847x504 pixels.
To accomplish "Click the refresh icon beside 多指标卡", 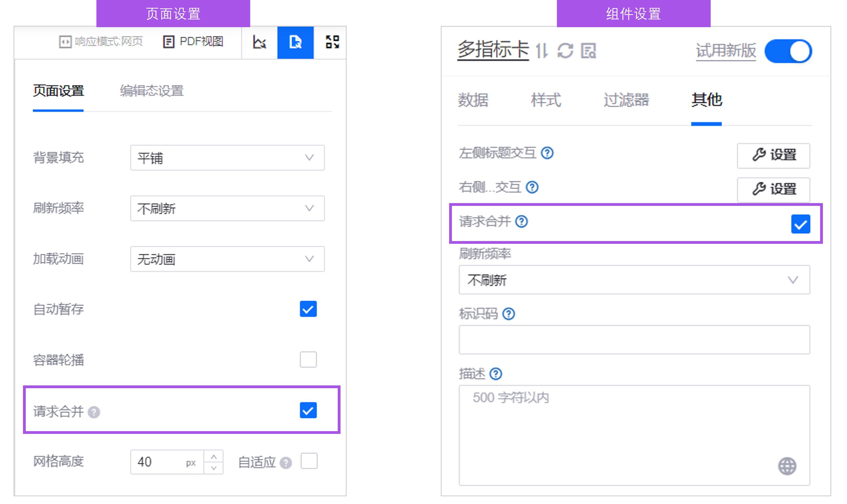I will (x=565, y=51).
